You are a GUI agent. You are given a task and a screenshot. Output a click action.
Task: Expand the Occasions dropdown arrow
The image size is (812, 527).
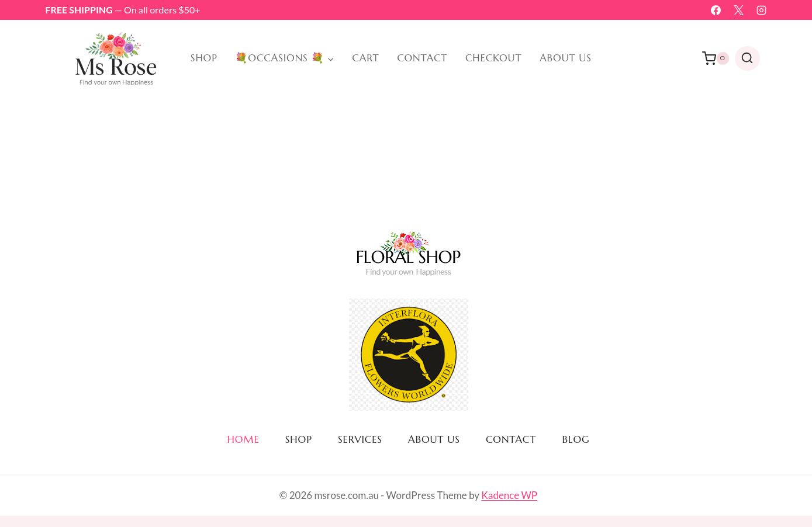330,59
